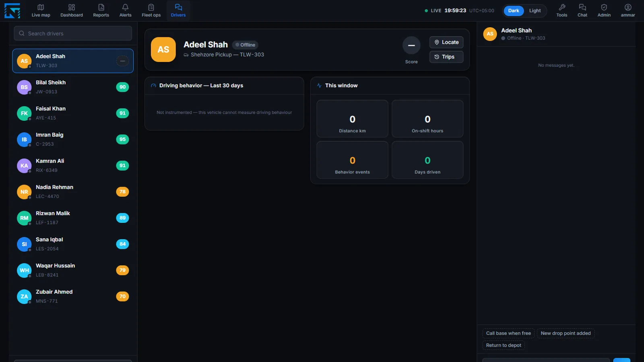Select driver Bilal Sheikh
This screenshot has height=362, width=644.
[73, 87]
